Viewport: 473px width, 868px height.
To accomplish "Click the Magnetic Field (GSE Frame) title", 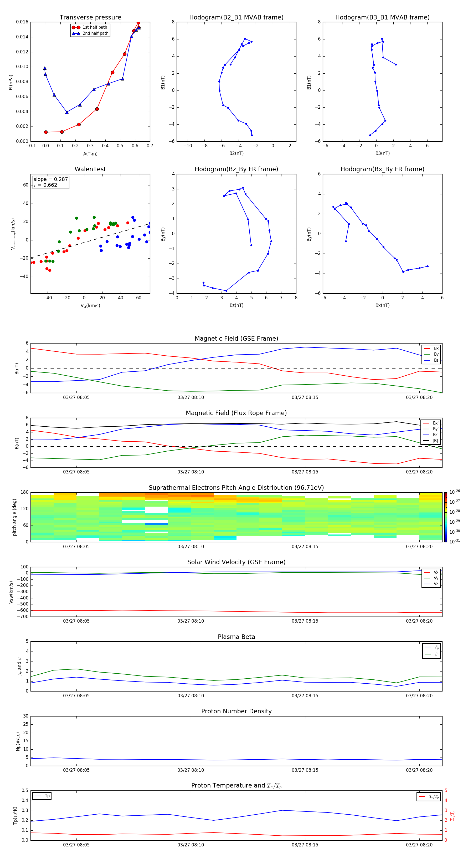I will click(236, 339).
